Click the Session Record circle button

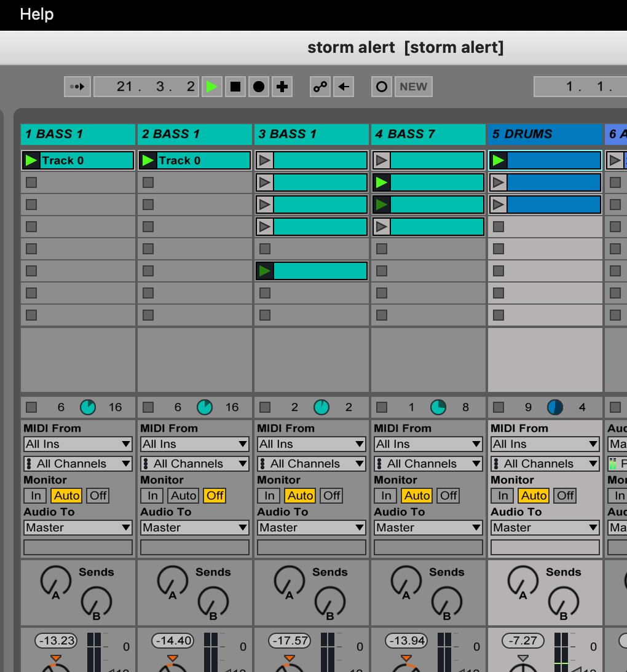click(382, 87)
